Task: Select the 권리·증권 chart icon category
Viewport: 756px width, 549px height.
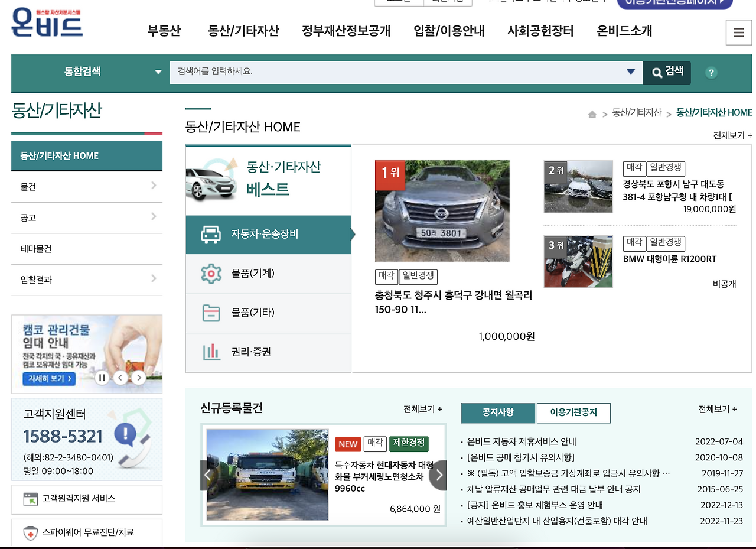Action: click(213, 353)
